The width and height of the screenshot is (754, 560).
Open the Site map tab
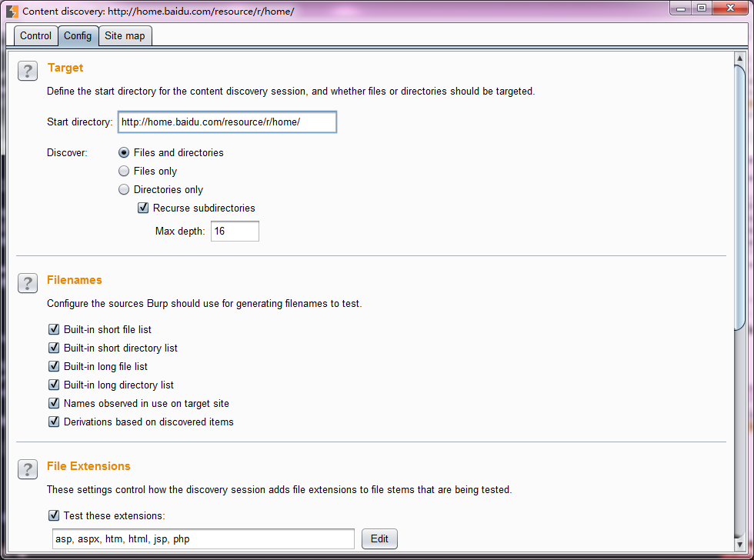(125, 36)
